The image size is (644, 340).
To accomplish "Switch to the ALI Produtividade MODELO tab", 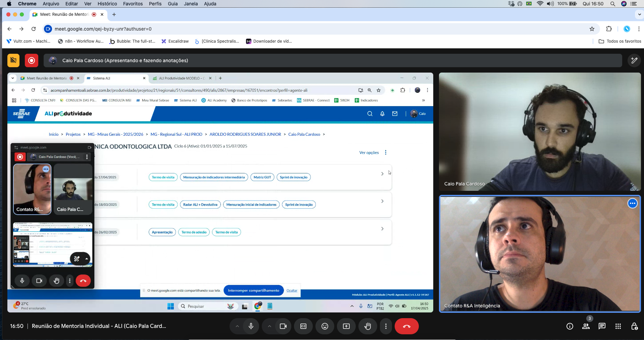I will 182,78.
